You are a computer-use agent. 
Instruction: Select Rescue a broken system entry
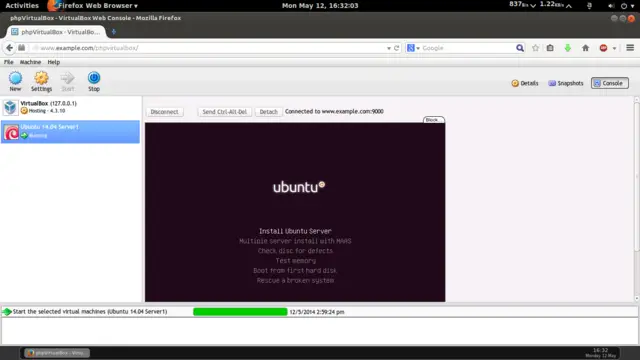[295, 280]
